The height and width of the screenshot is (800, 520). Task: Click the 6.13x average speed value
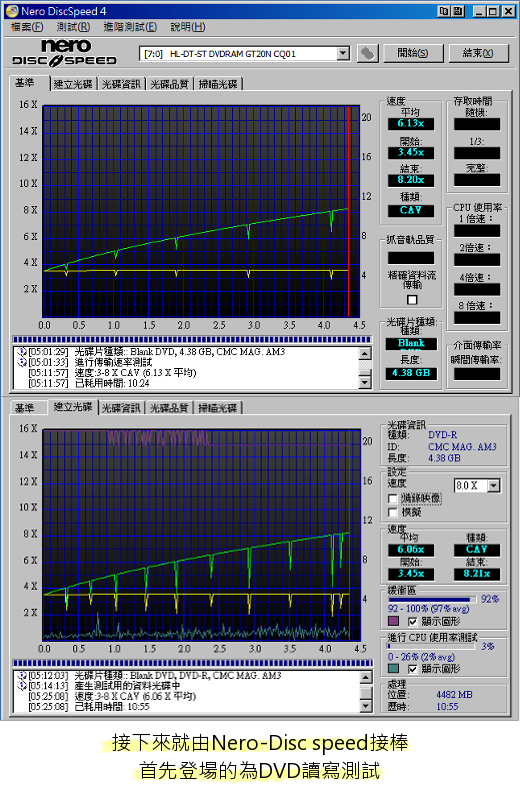point(411,123)
